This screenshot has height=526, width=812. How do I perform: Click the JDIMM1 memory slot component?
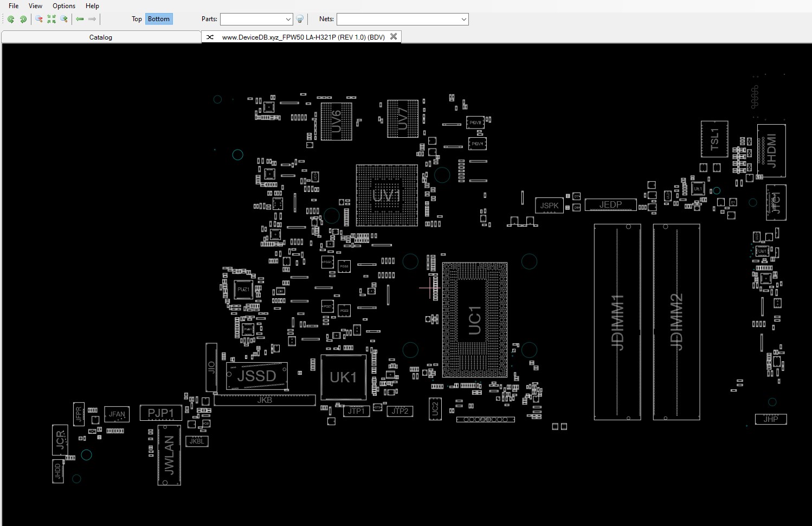tap(617, 322)
